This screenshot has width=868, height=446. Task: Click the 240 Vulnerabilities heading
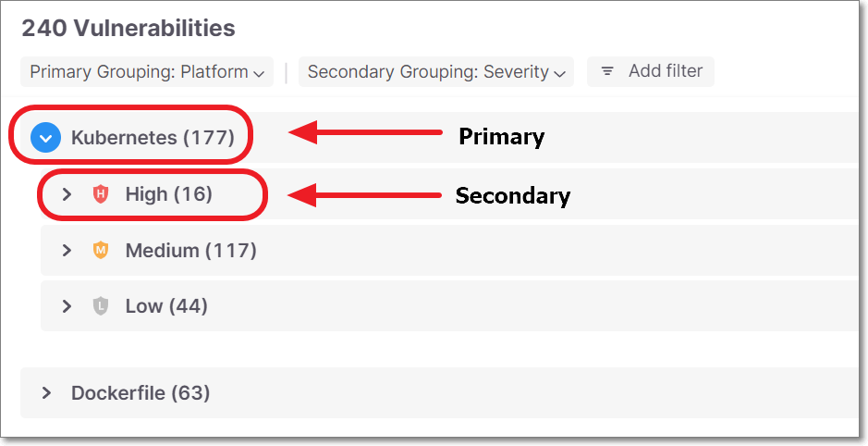coord(128,29)
